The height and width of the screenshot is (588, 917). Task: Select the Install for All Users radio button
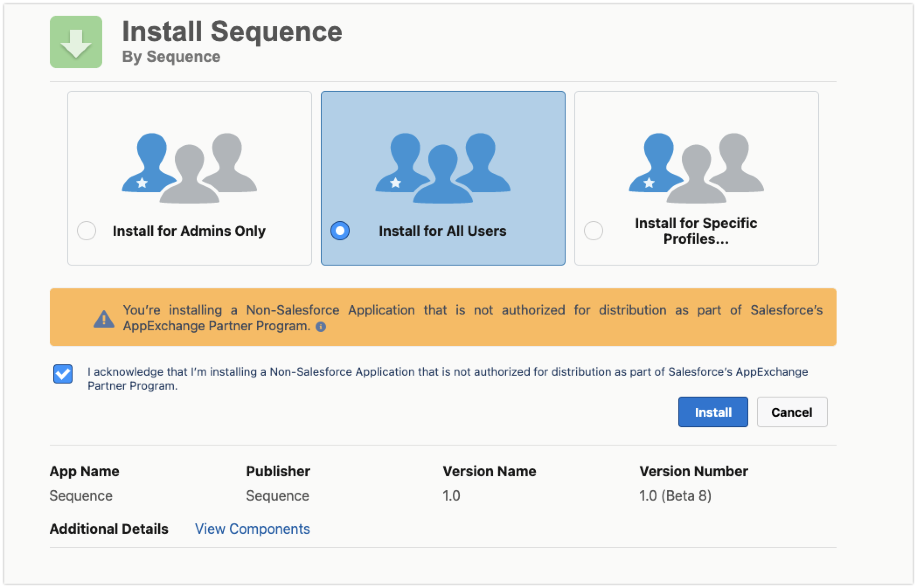(340, 231)
